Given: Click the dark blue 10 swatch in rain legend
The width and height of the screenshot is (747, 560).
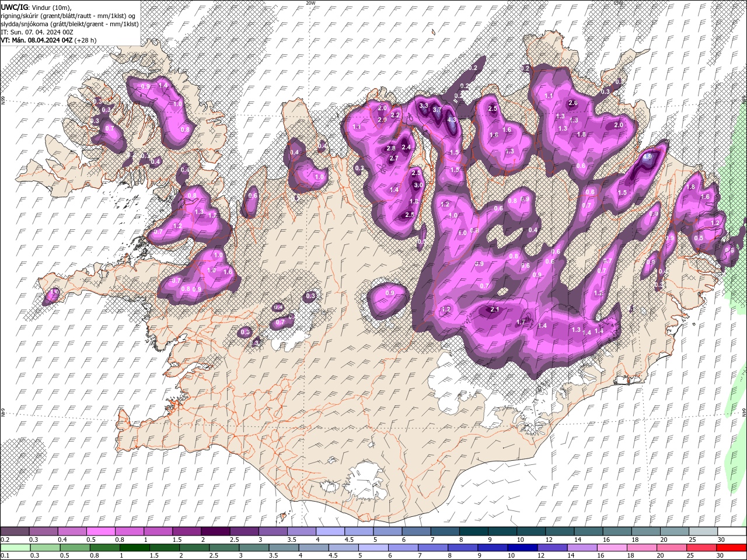Looking at the screenshot, I should pyautogui.click(x=522, y=548).
